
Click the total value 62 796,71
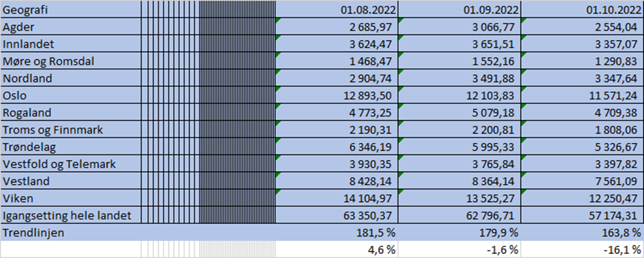[x=459, y=215]
